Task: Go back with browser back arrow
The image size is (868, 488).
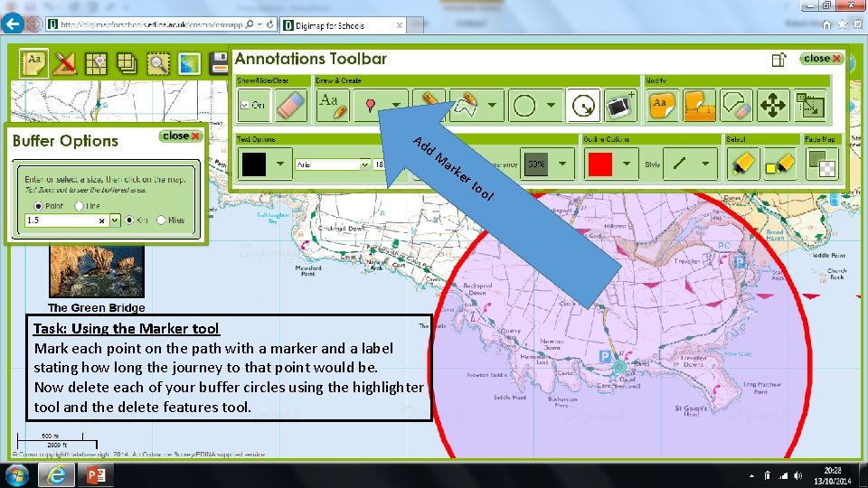Action: 12,23
